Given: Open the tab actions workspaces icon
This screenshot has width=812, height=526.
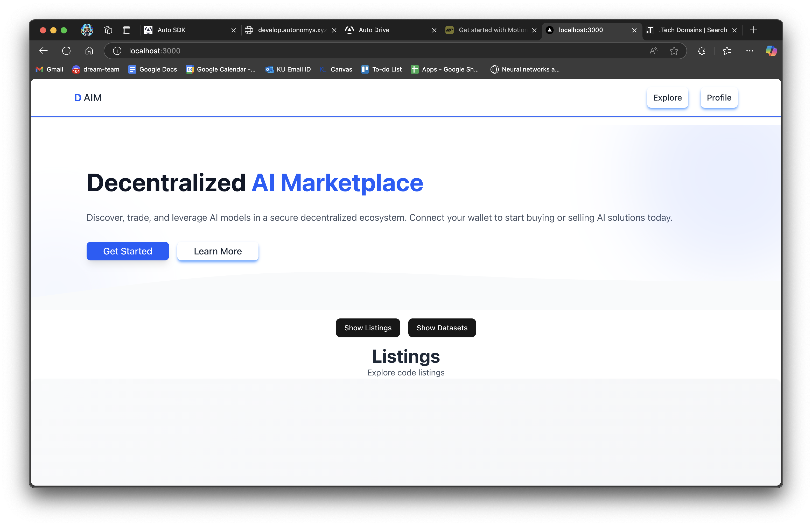Looking at the screenshot, I should click(108, 30).
